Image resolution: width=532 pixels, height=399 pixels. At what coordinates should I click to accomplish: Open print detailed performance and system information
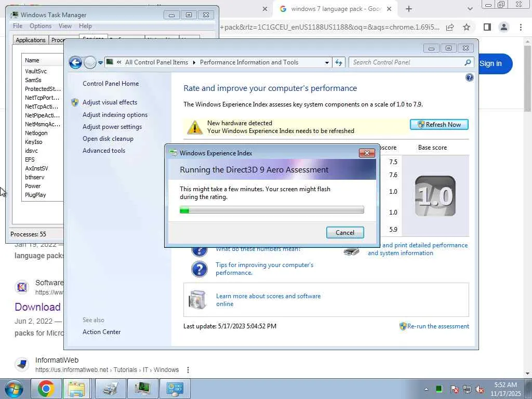coord(418,249)
